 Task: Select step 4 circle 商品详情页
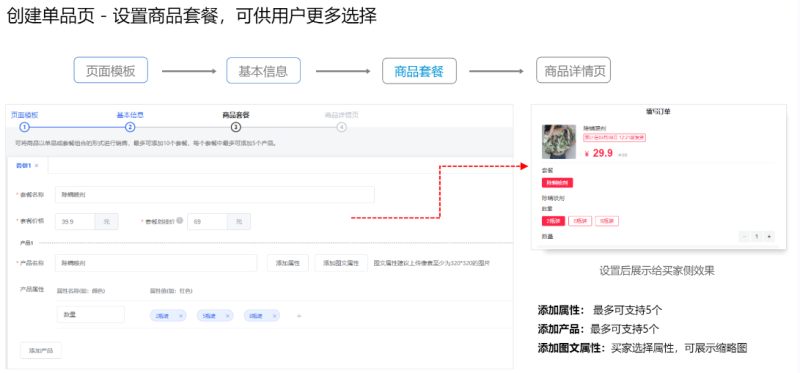click(x=341, y=127)
